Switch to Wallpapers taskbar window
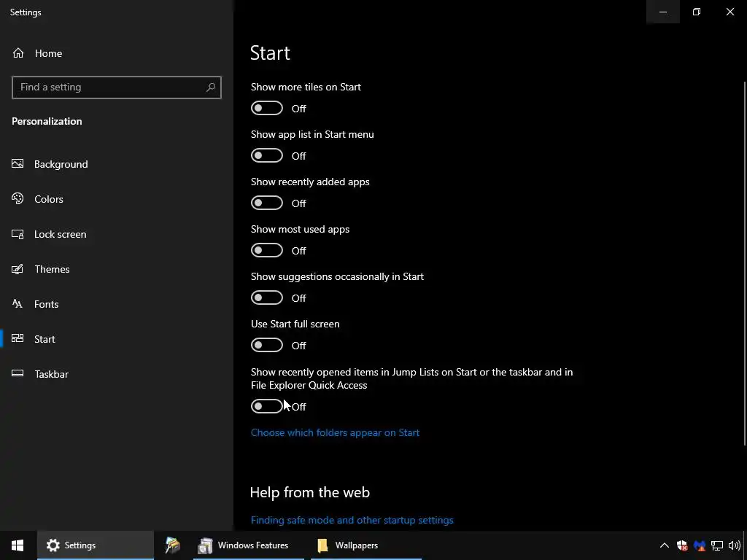Viewport: 747px width, 560px height. [x=366, y=545]
